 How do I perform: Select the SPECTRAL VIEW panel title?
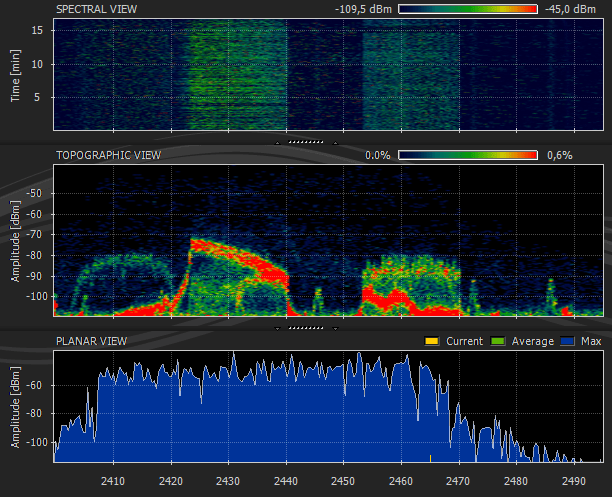pyautogui.click(x=97, y=9)
